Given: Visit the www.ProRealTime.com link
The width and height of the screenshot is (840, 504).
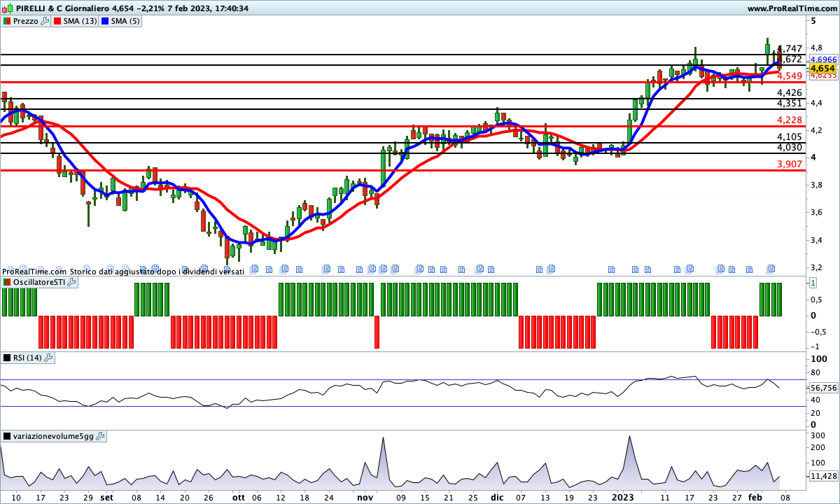Looking at the screenshot, I should 792,8.
